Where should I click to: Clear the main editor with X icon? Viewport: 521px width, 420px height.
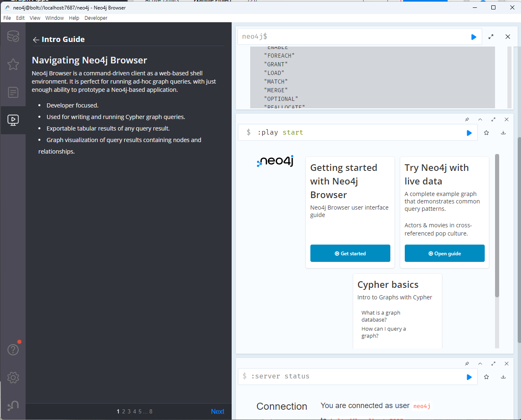point(508,37)
